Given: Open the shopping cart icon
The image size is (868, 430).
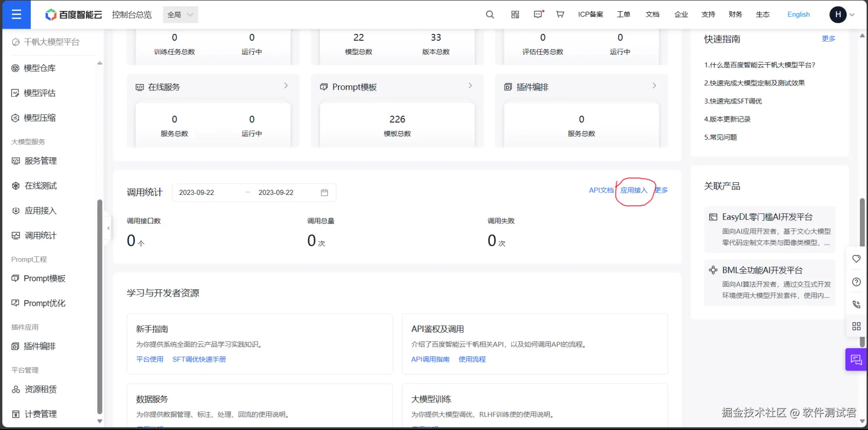Looking at the screenshot, I should [x=560, y=15].
